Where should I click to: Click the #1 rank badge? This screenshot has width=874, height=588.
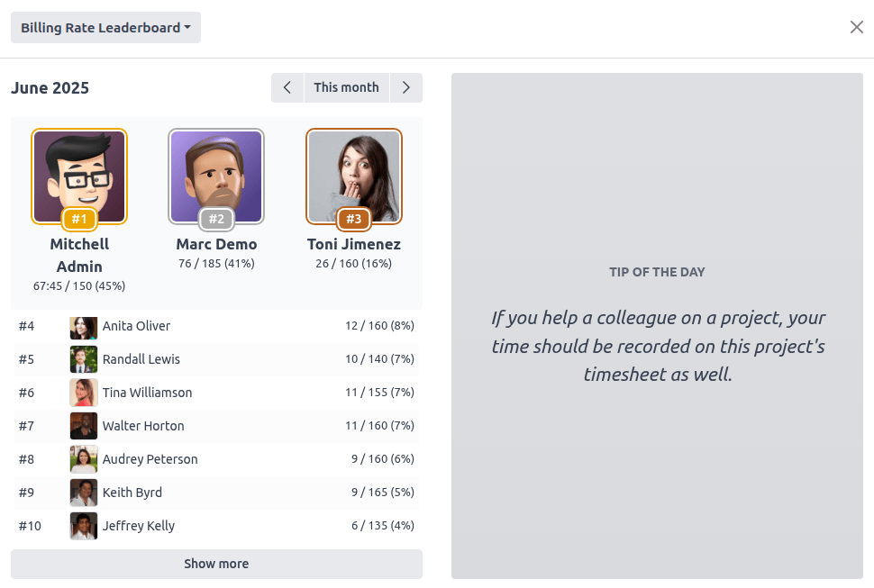point(79,219)
